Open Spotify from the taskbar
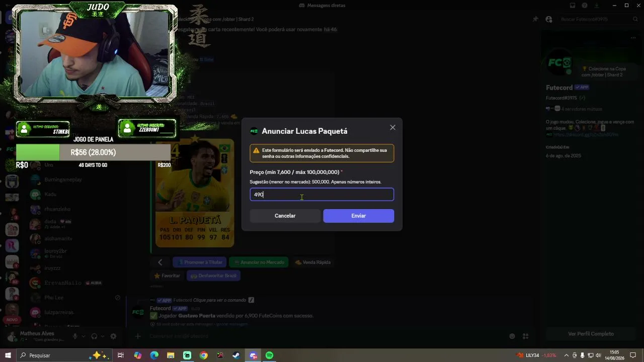The height and width of the screenshot is (362, 644). pos(269,355)
